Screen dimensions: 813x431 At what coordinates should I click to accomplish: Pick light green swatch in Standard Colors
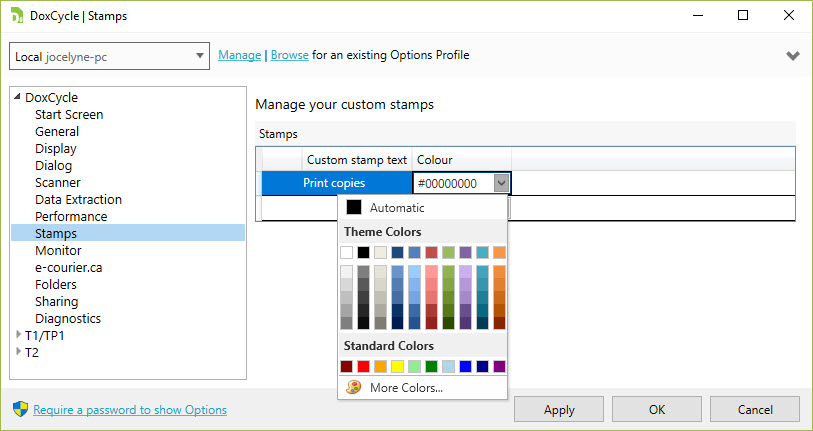pyautogui.click(x=414, y=367)
